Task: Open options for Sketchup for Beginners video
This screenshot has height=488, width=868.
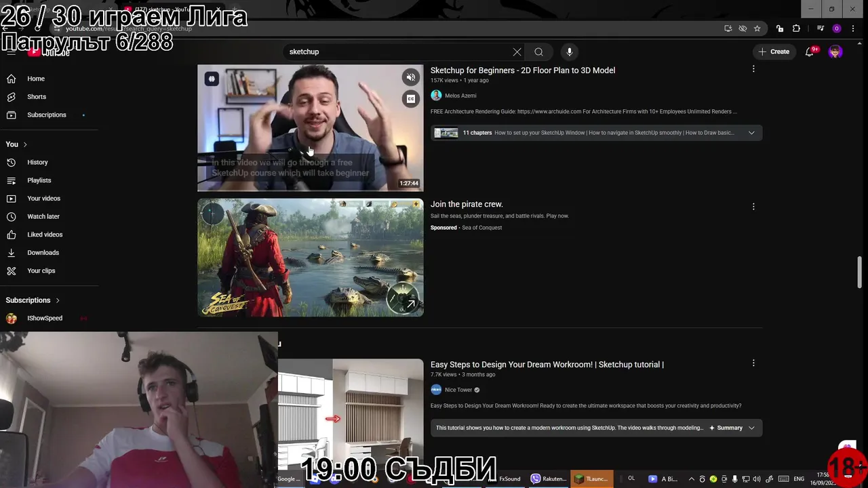Action: point(753,69)
